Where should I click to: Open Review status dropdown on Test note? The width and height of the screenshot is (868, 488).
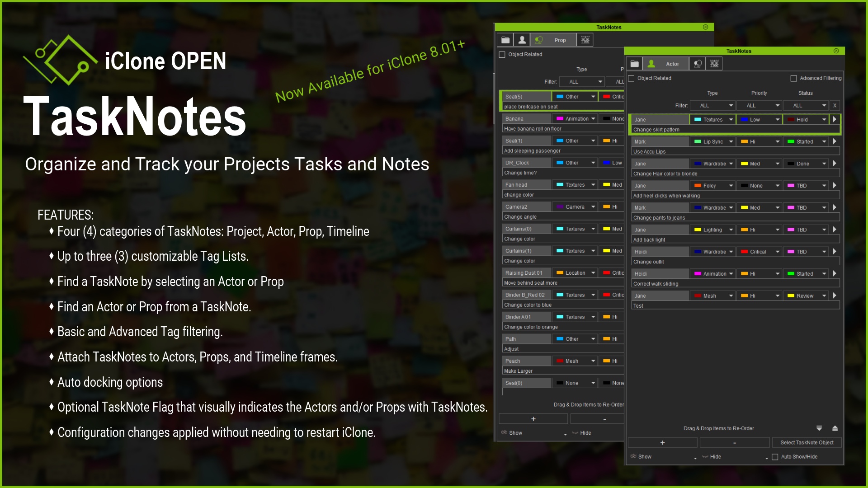[806, 296]
